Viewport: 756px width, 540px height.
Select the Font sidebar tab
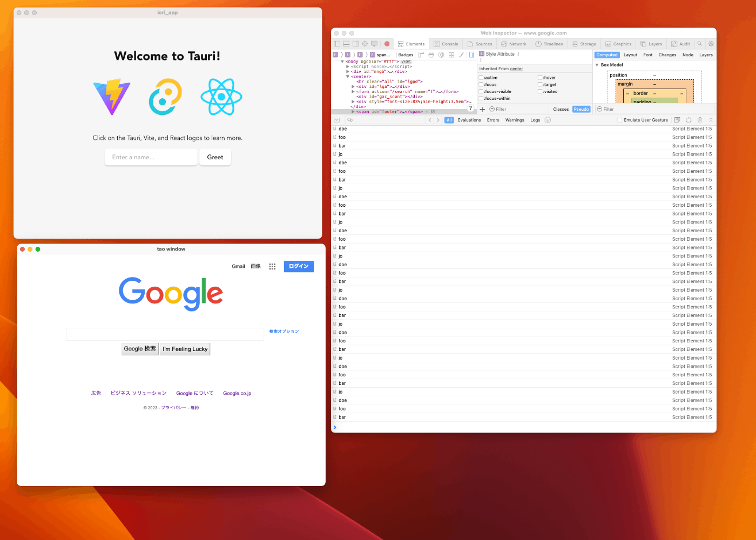point(648,55)
